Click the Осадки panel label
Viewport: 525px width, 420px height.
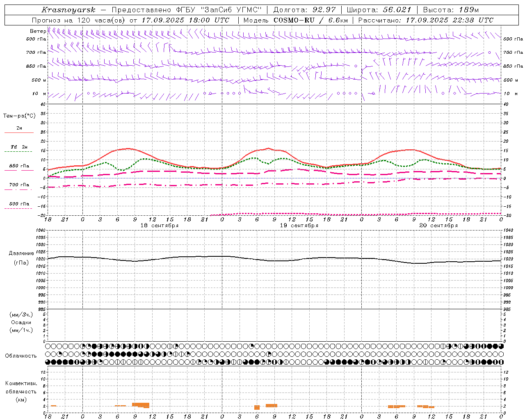click(x=21, y=322)
